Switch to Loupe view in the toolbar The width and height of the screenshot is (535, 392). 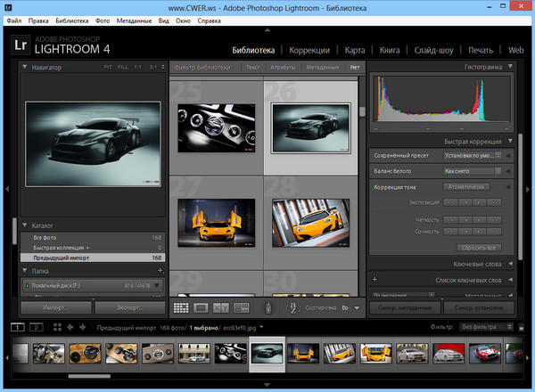tap(202, 307)
